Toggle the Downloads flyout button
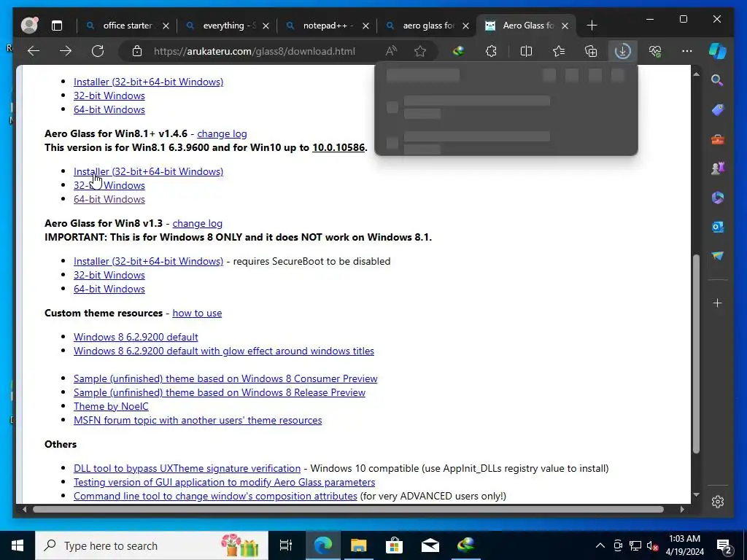 click(x=623, y=51)
